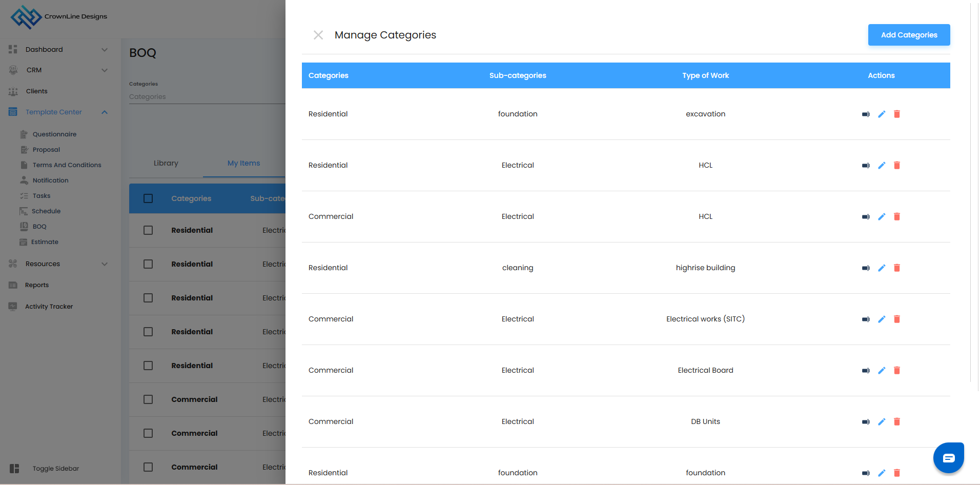Click the Toggle Sidebar icon
The image size is (980, 485).
[x=14, y=468]
